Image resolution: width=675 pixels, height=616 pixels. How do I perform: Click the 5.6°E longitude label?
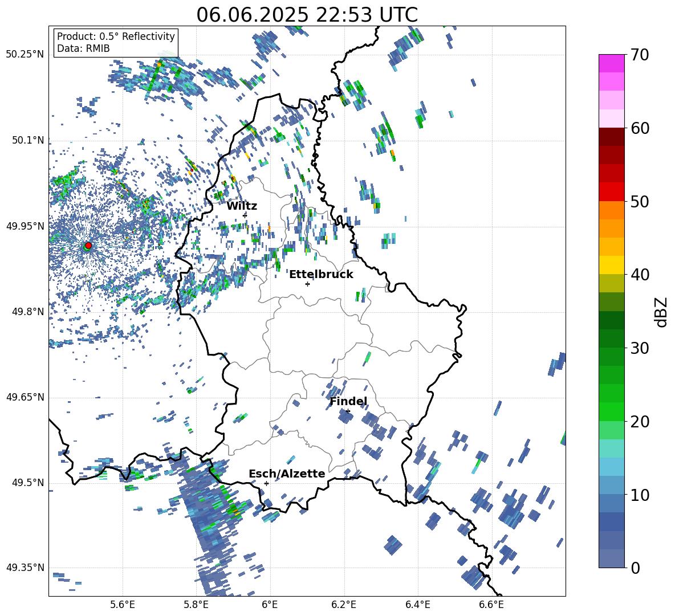[x=123, y=605]
